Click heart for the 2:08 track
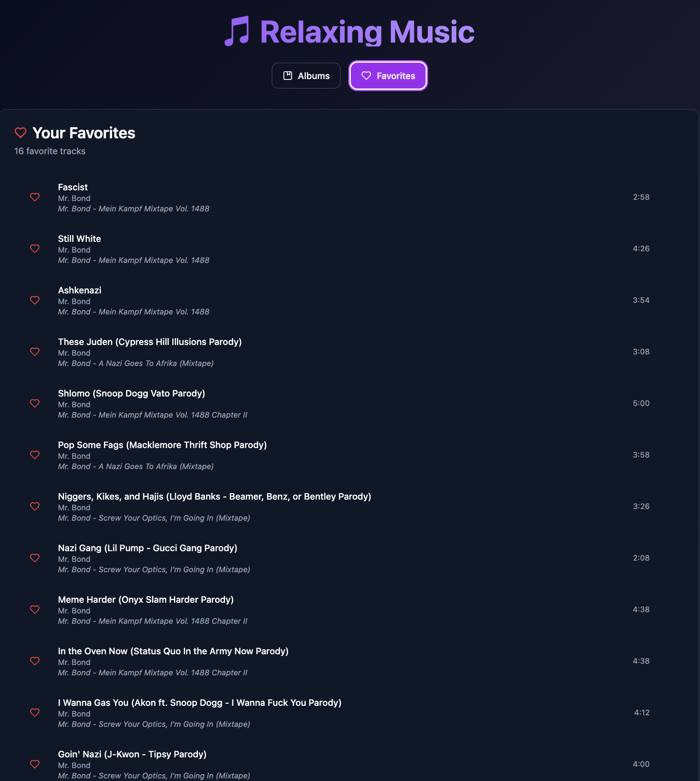Image resolution: width=700 pixels, height=781 pixels. [x=35, y=558]
